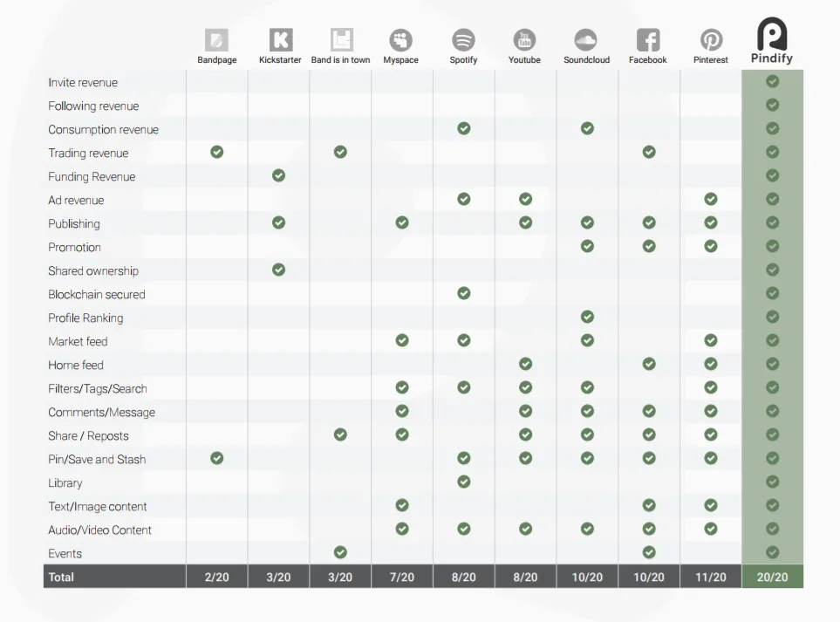Click the Kickstarter K logo icon

click(x=281, y=40)
